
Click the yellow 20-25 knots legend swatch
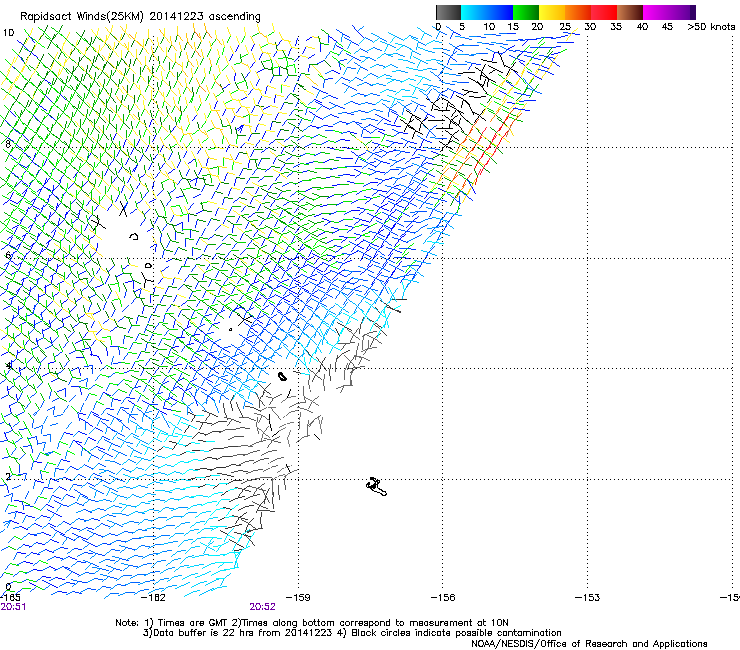[x=552, y=12]
